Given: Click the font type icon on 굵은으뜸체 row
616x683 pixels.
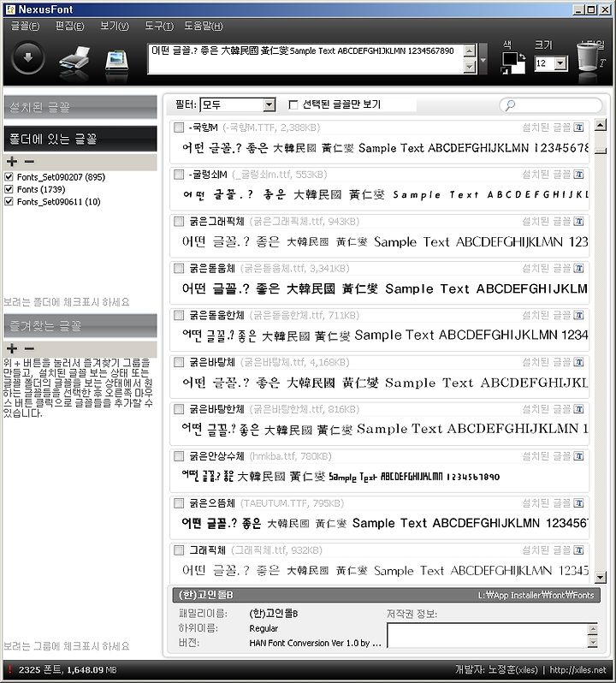Looking at the screenshot, I should 578,503.
